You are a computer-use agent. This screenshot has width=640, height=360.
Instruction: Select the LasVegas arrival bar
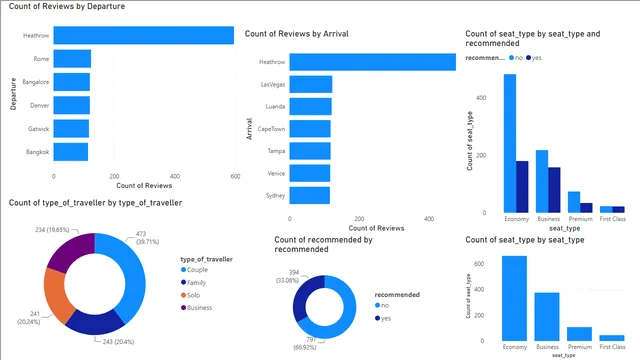click(x=311, y=84)
